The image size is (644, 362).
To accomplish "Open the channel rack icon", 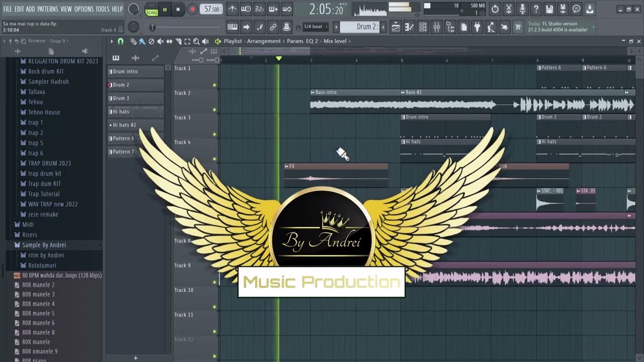I will click(x=423, y=27).
